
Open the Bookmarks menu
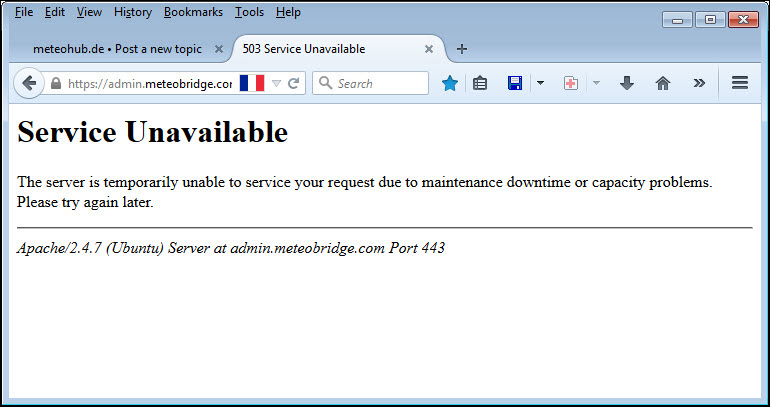[x=193, y=12]
